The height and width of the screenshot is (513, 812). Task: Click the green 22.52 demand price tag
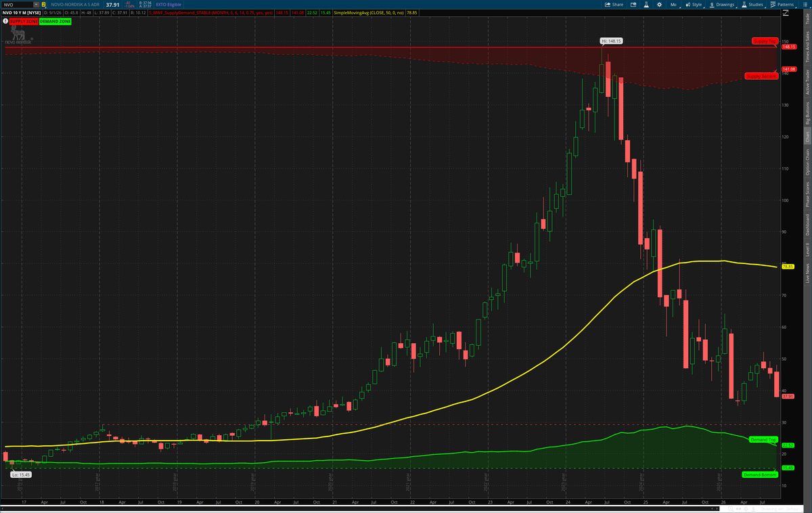pyautogui.click(x=787, y=445)
